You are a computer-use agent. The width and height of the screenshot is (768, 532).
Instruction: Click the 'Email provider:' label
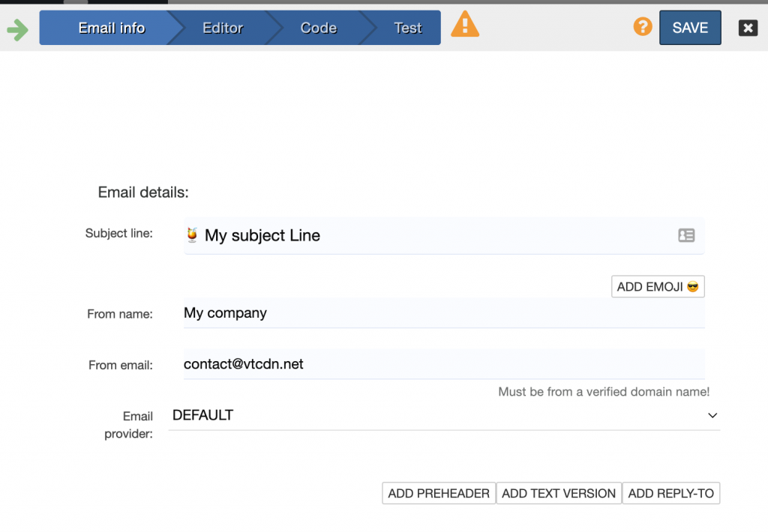tap(129, 425)
